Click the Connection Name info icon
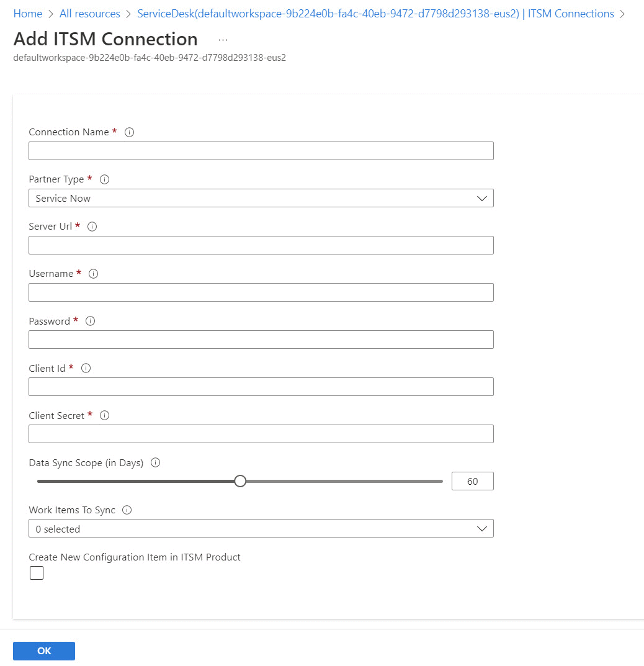Image resolution: width=644 pixels, height=666 pixels. (x=130, y=132)
